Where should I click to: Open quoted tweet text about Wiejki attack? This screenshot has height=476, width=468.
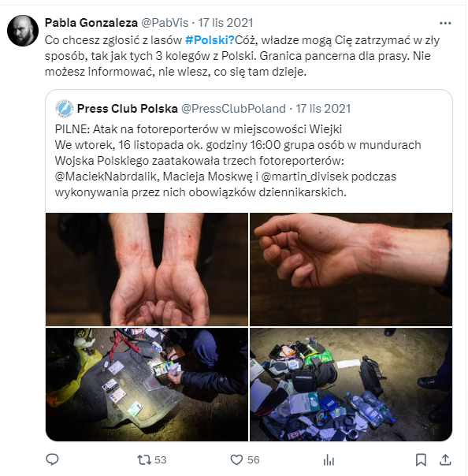click(x=238, y=161)
